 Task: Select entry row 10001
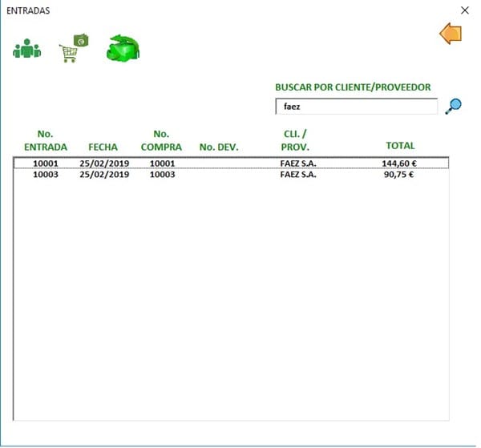[231, 163]
